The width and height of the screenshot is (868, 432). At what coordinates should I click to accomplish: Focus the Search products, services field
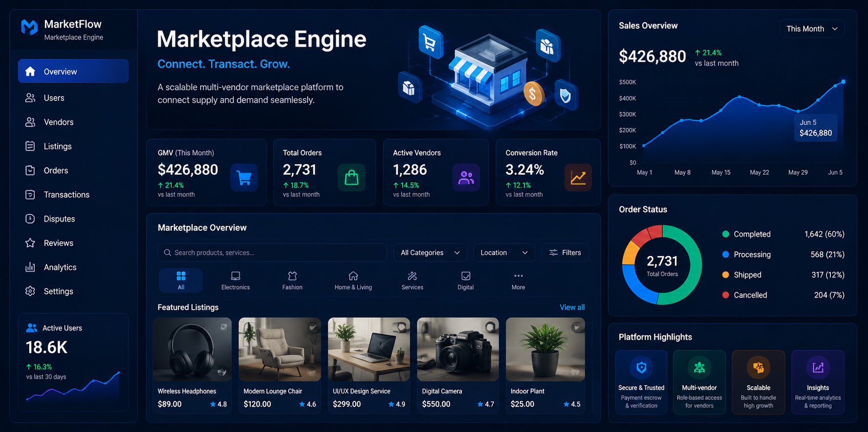(272, 253)
